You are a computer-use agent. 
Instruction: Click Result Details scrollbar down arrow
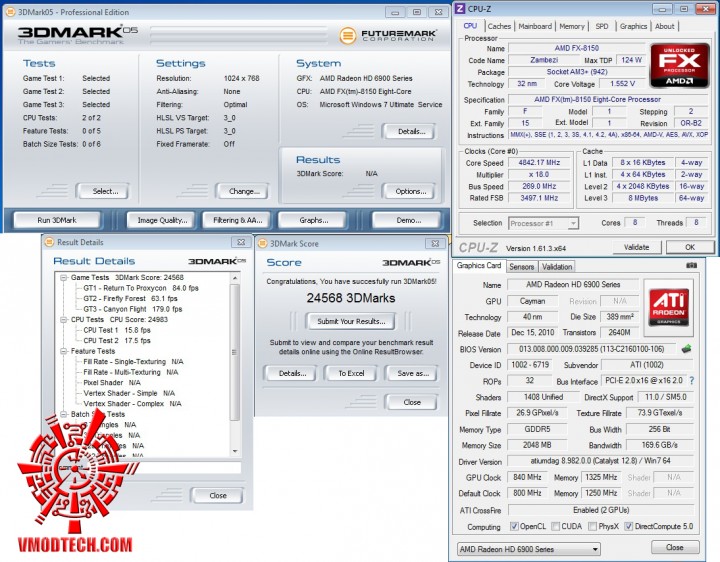coord(235,451)
